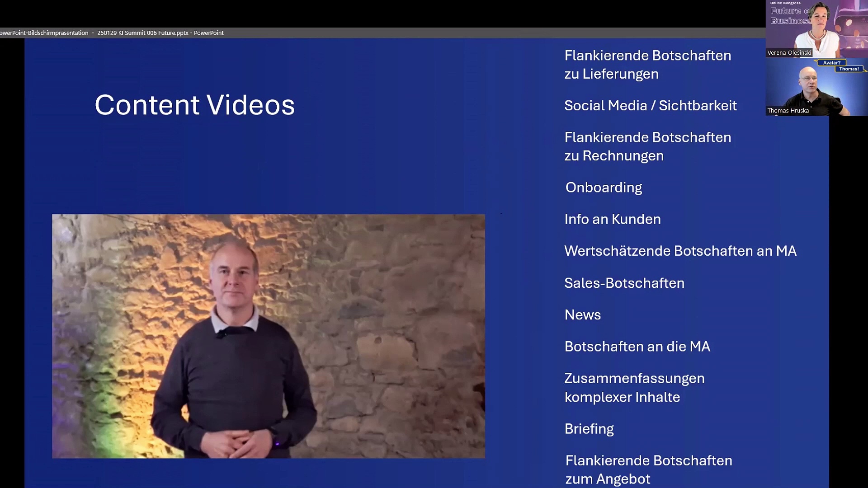The width and height of the screenshot is (868, 488).
Task: Click 'Flankierende Botschaften zu Rechnungen' text
Action: click(647, 146)
